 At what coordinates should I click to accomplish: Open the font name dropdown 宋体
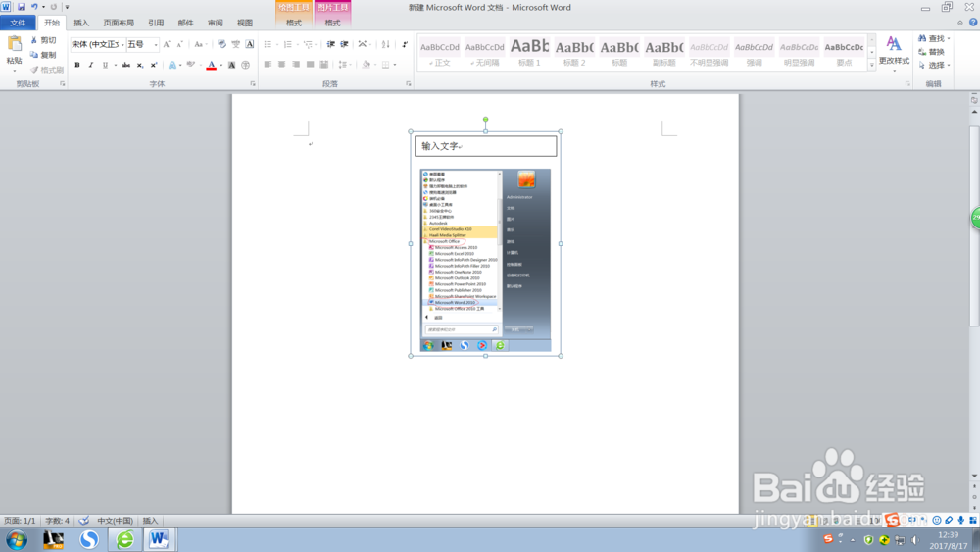pos(122,44)
